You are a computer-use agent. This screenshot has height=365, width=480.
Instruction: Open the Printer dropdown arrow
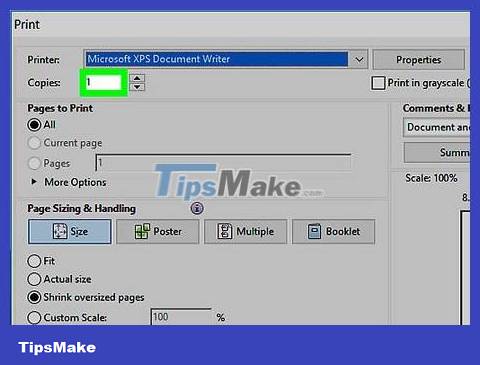[x=359, y=60]
